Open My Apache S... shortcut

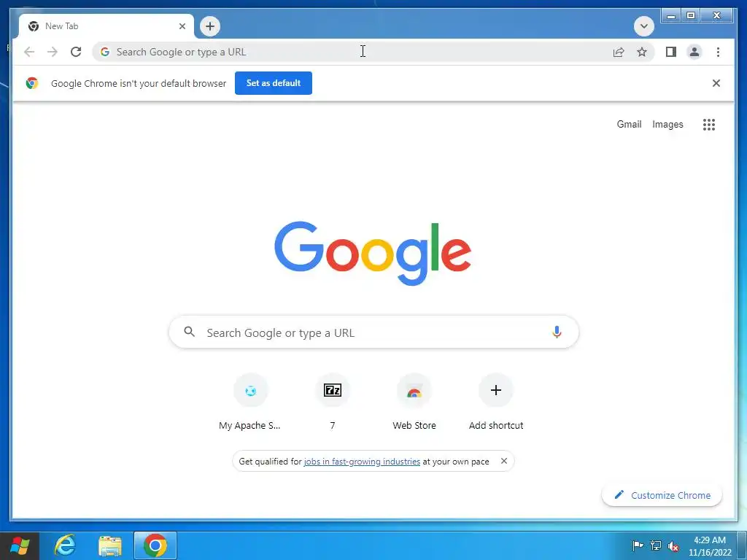point(251,402)
